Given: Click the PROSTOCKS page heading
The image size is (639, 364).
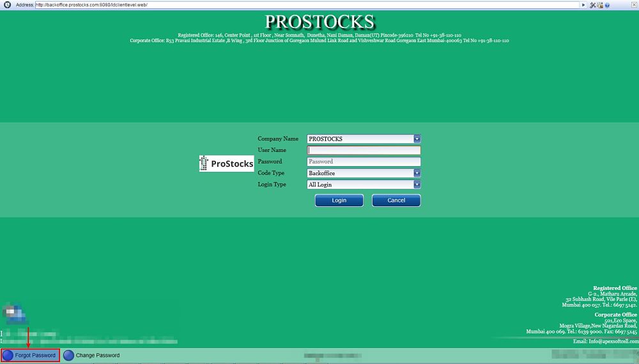Looking at the screenshot, I should (x=319, y=22).
